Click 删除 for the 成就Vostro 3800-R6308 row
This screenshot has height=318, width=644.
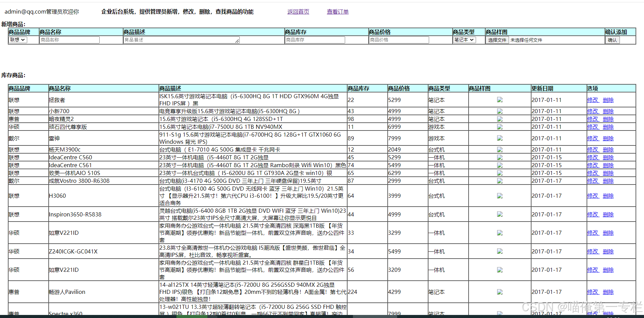(x=608, y=181)
